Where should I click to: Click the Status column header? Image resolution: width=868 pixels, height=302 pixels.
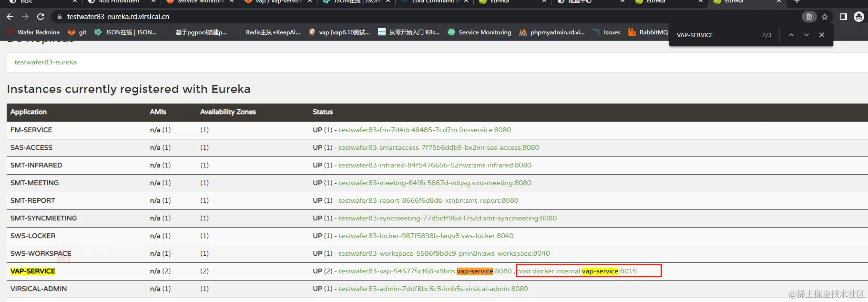323,112
